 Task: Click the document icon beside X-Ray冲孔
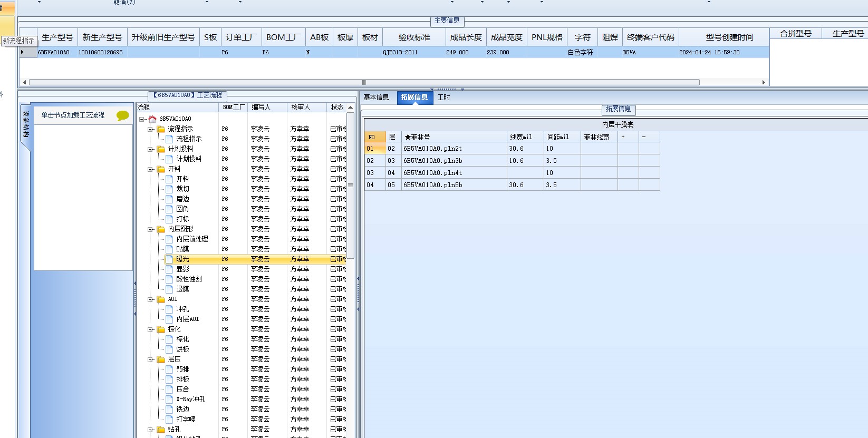click(x=169, y=400)
